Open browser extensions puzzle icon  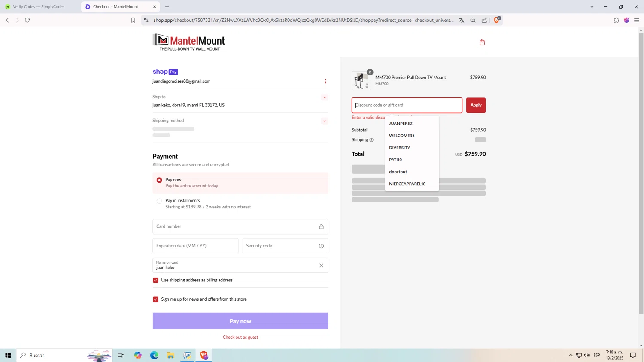point(616,20)
